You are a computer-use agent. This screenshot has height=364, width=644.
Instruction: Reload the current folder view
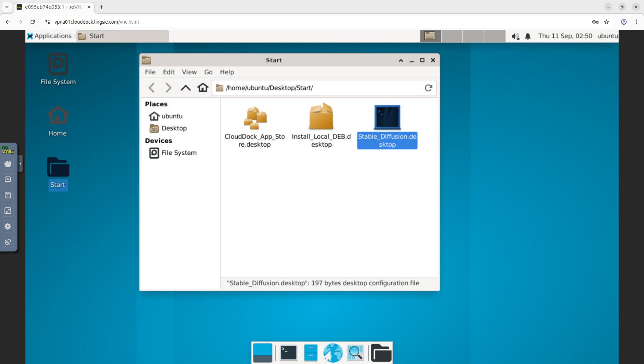pos(428,88)
